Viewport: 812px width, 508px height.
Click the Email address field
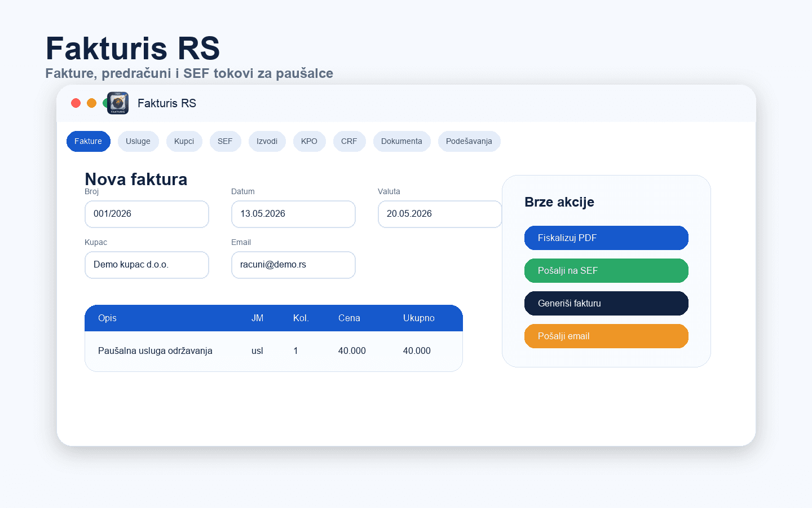click(x=293, y=265)
